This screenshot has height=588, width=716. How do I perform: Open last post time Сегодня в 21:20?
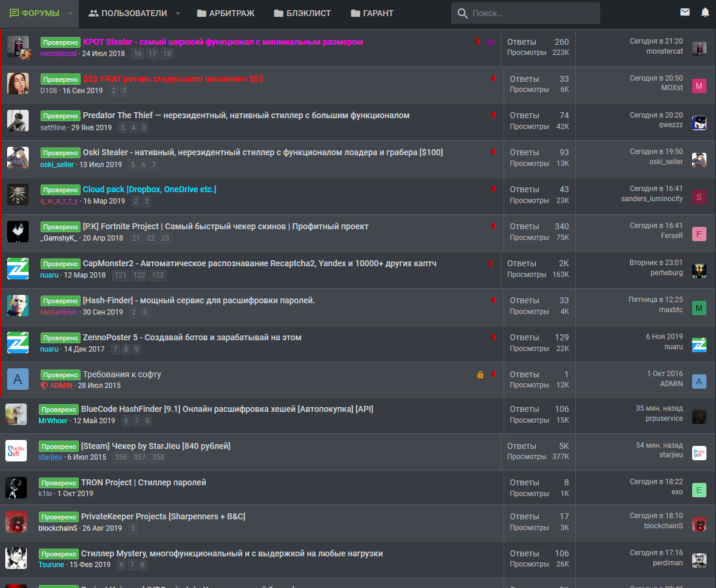click(656, 41)
